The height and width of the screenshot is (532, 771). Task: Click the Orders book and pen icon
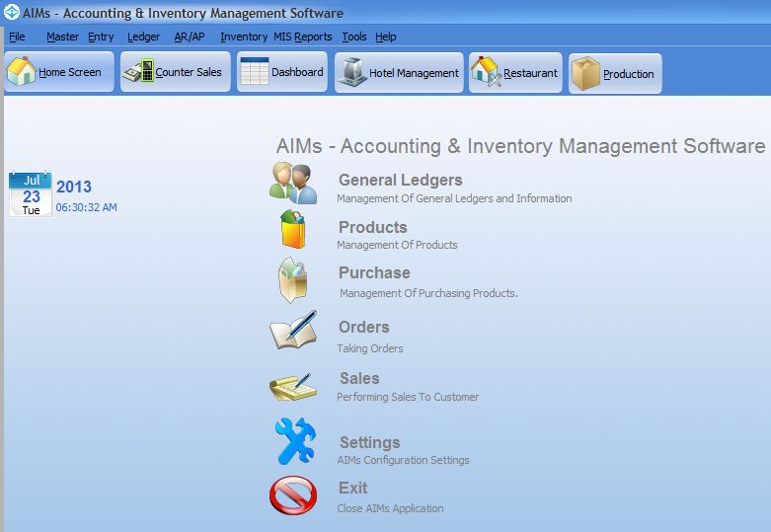coord(293,330)
